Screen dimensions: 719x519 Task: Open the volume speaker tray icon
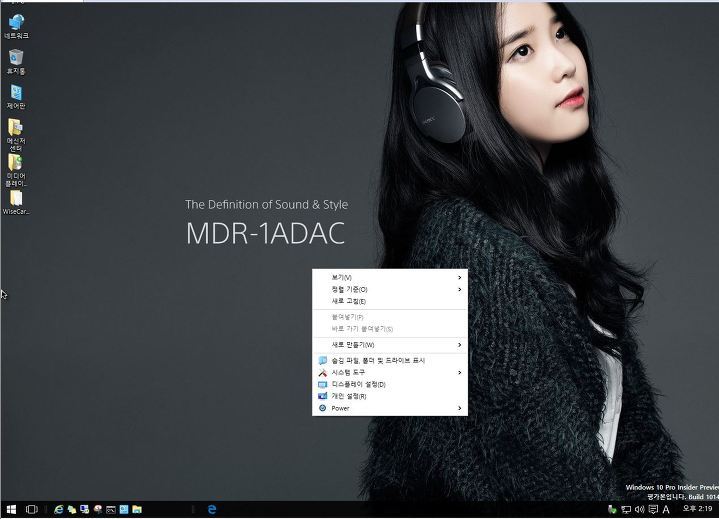[x=640, y=509]
